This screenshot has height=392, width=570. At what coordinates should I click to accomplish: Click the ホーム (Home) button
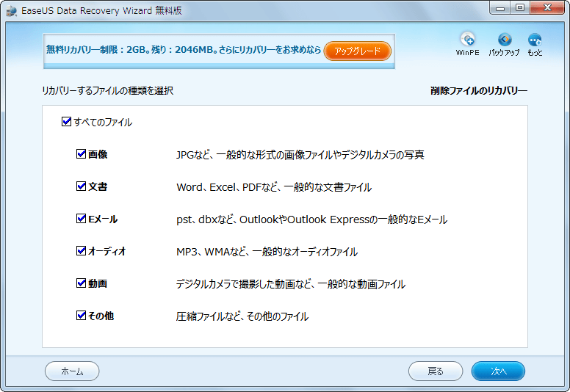pyautogui.click(x=72, y=371)
